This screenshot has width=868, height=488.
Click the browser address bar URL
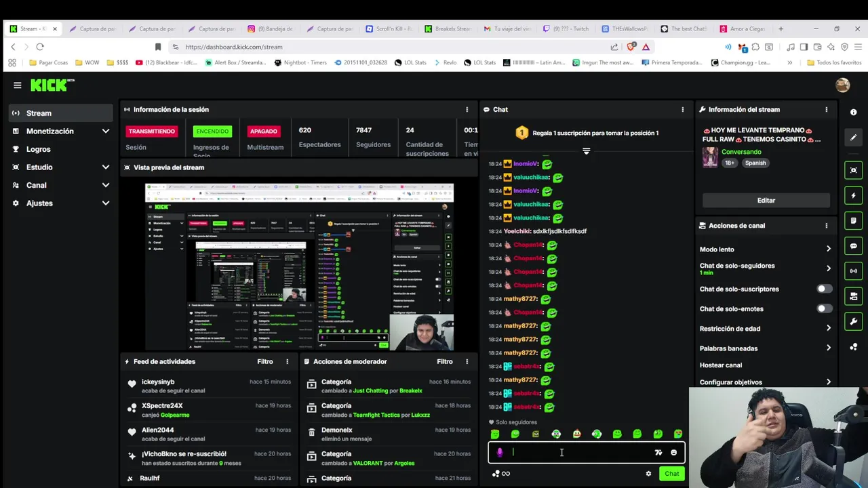coord(234,47)
